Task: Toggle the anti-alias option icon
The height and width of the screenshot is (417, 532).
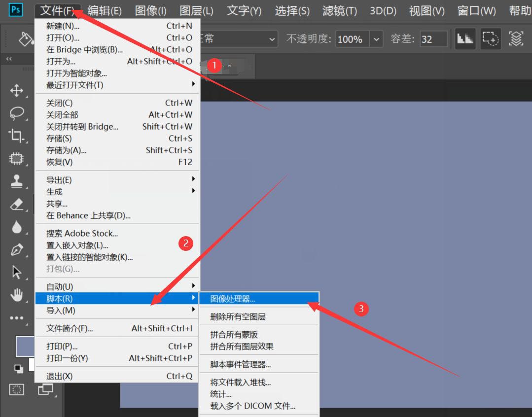Action: tap(465, 38)
